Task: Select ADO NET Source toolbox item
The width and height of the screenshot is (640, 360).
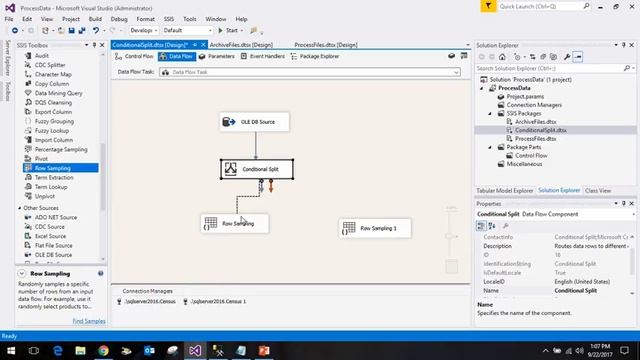Action: 56,218
